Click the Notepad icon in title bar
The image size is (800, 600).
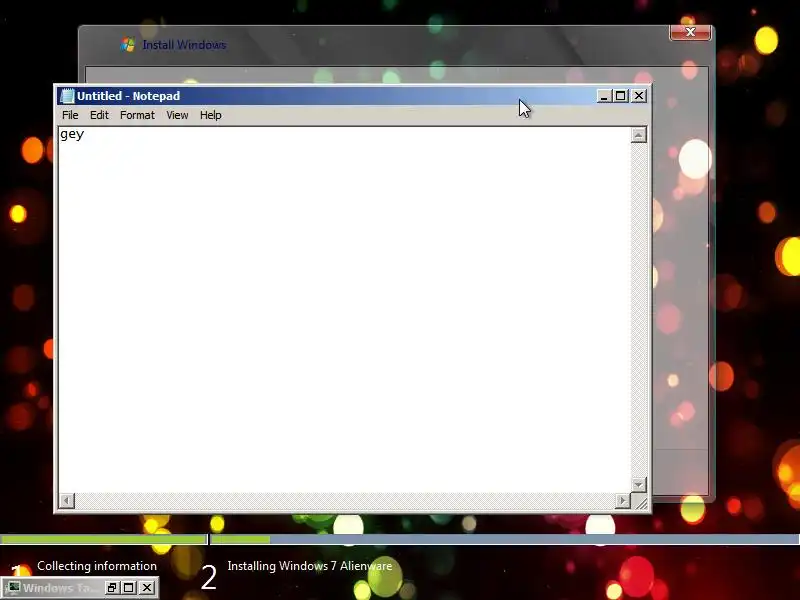point(67,96)
